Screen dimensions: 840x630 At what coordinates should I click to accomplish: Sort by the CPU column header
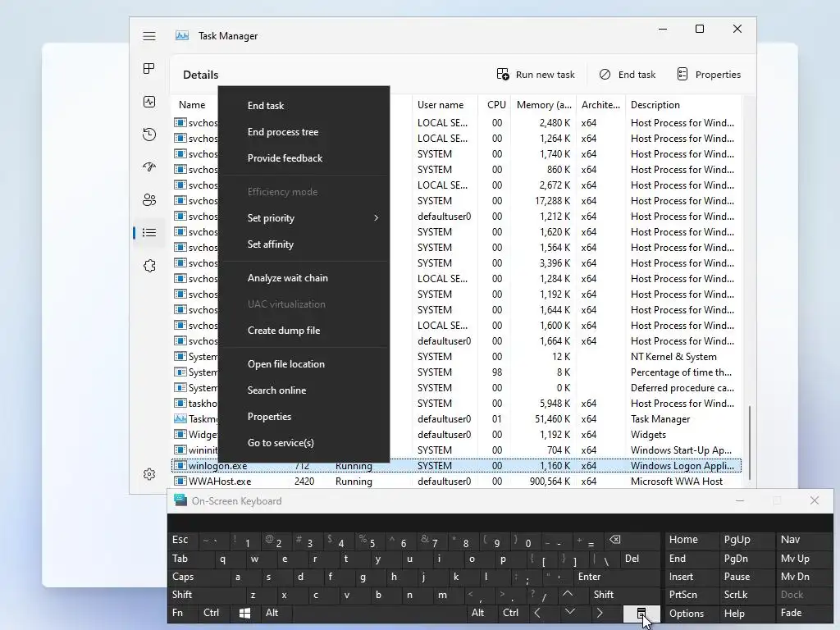tap(496, 105)
